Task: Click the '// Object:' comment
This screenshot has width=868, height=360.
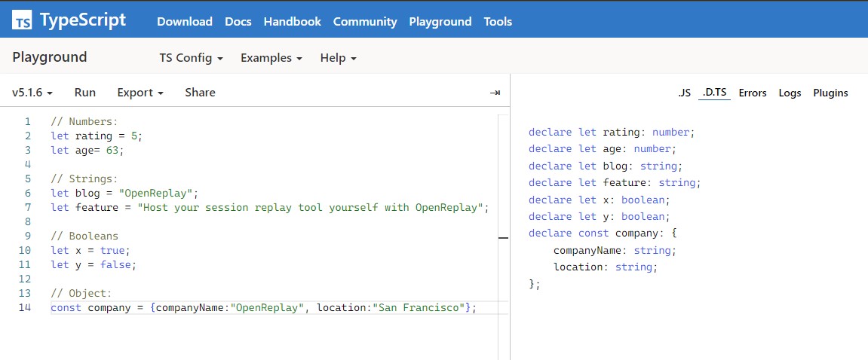Action: click(x=81, y=293)
